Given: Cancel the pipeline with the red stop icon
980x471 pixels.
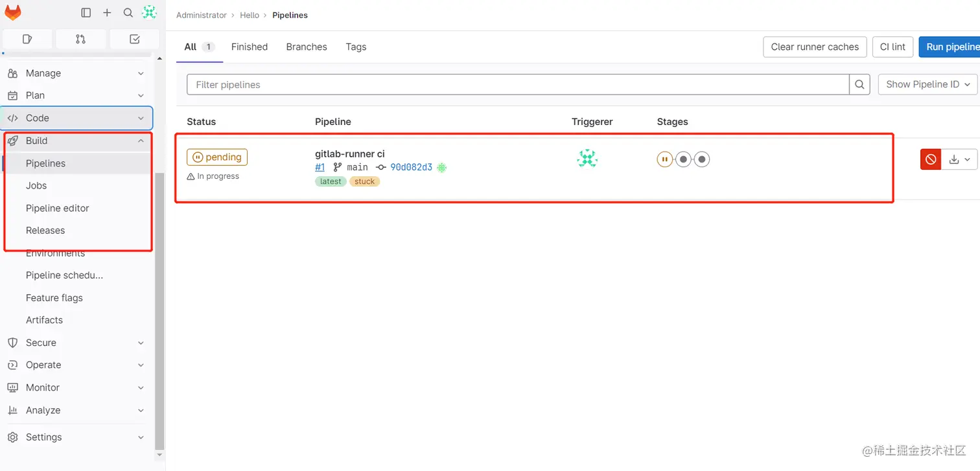Looking at the screenshot, I should (x=931, y=159).
